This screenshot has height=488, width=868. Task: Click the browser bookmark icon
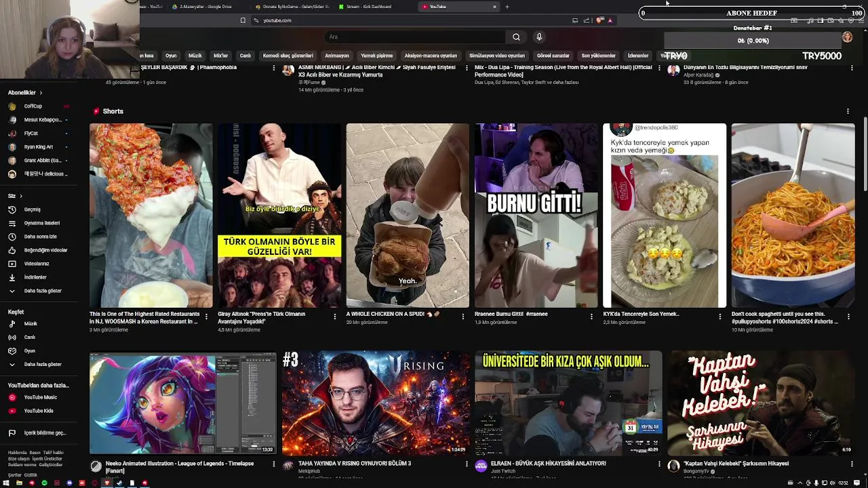(243, 20)
